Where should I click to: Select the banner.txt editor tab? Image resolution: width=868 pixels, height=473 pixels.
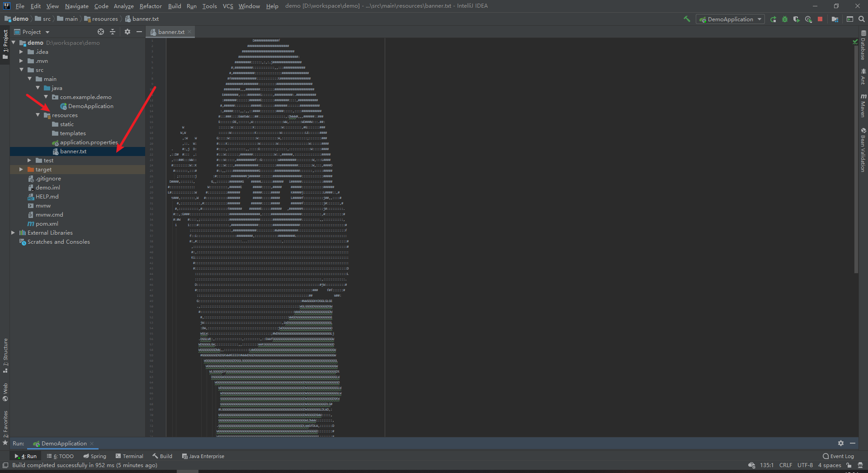coord(170,32)
